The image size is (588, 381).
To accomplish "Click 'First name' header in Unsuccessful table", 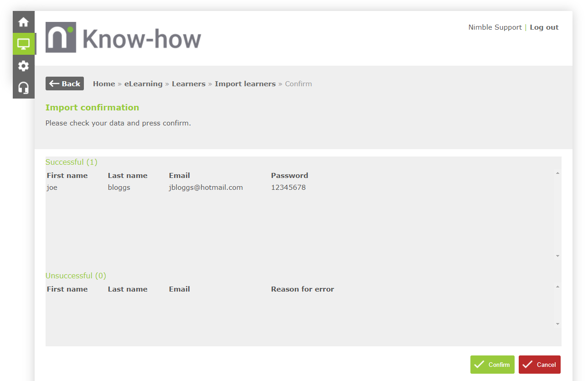I will (x=67, y=289).
